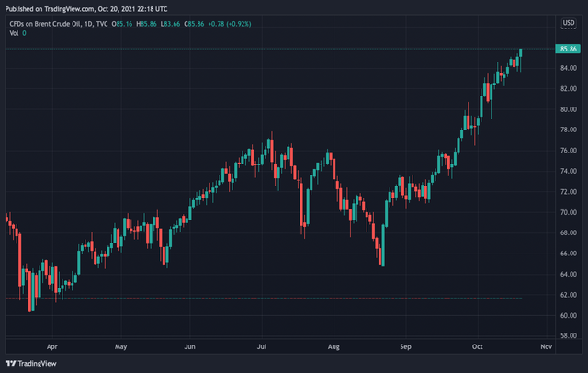588x373 pixels.
Task: Click the Oct label on time axis
Action: 478,346
